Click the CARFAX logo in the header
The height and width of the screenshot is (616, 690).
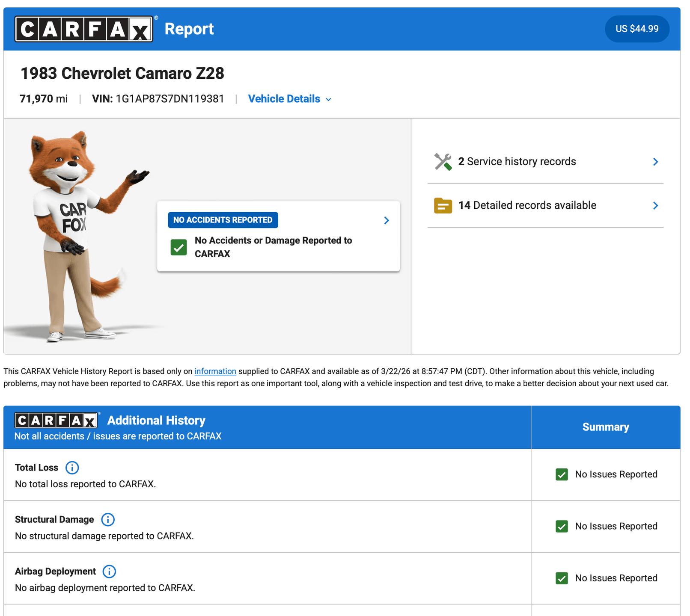[x=84, y=29]
